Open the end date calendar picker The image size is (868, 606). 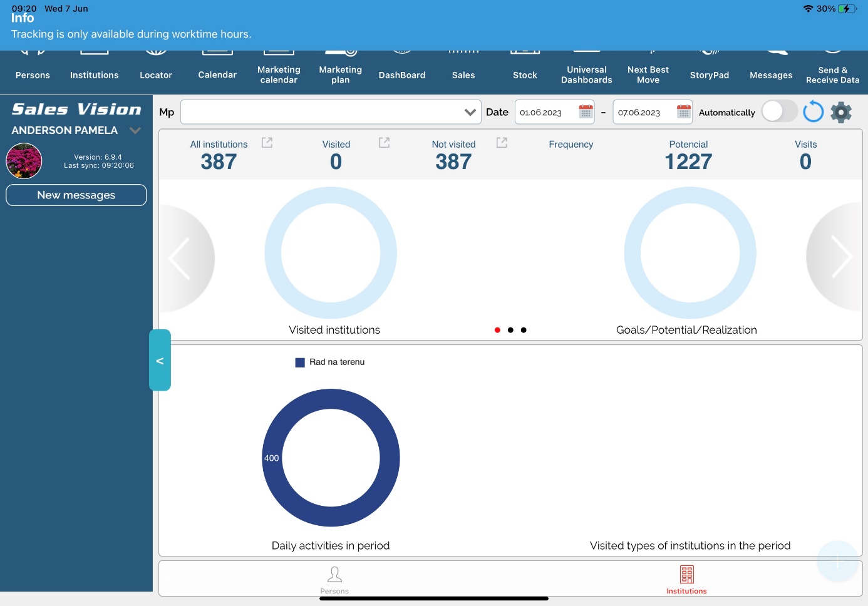pos(683,112)
